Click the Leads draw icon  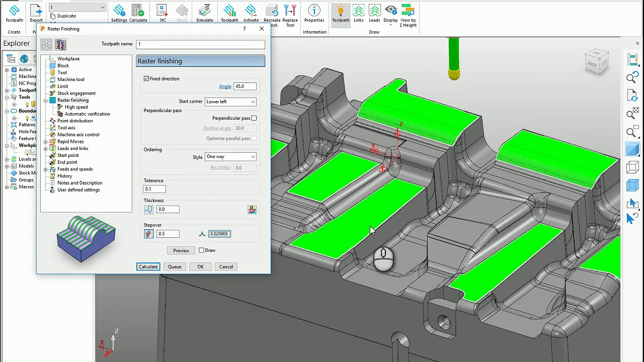pyautogui.click(x=374, y=13)
